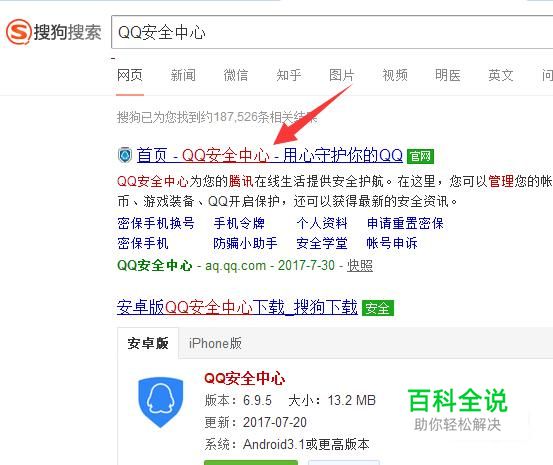Click the version text 版本：6.9.5
553x465 pixels.
pyautogui.click(x=238, y=400)
